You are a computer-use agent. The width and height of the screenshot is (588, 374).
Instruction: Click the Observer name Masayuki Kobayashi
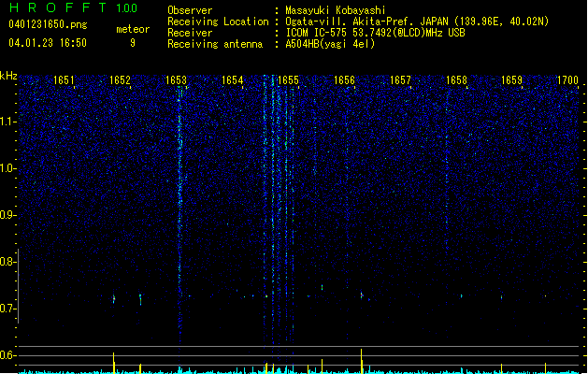point(336,10)
